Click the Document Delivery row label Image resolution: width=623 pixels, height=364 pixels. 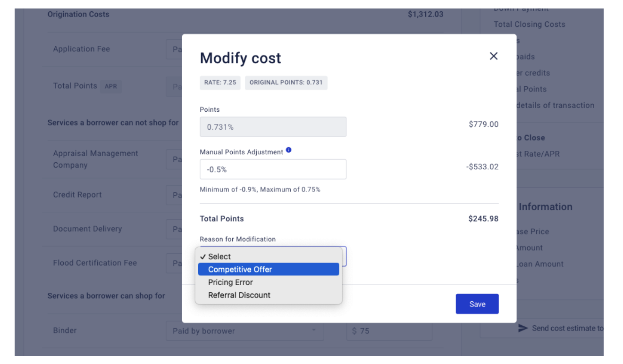(87, 229)
